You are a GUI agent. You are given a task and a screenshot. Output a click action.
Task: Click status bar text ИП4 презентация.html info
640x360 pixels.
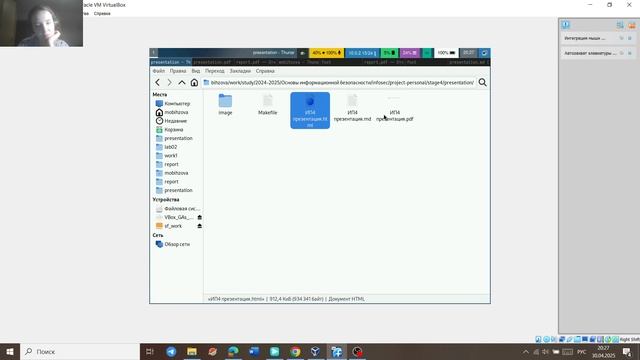(x=286, y=299)
